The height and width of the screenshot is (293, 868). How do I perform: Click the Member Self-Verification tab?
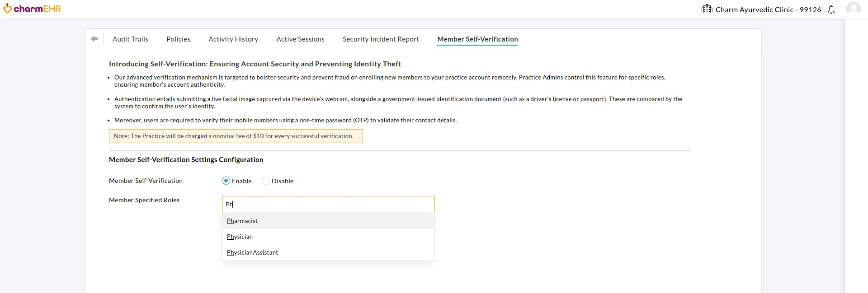[477, 39]
